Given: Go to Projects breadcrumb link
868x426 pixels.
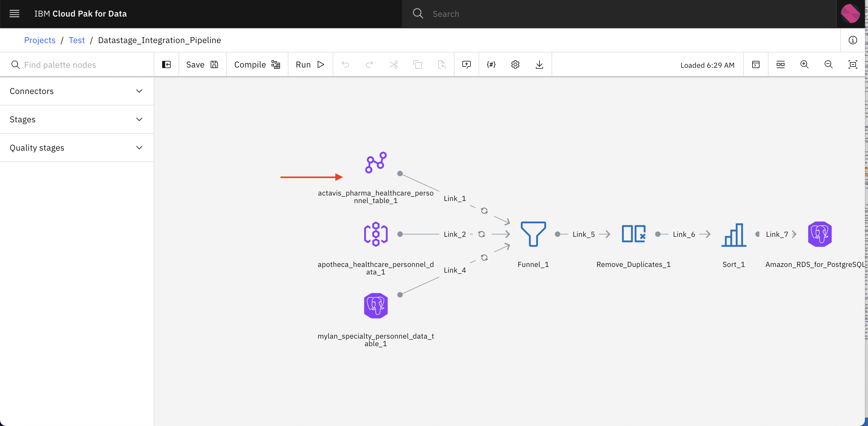Looking at the screenshot, I should pyautogui.click(x=40, y=40).
